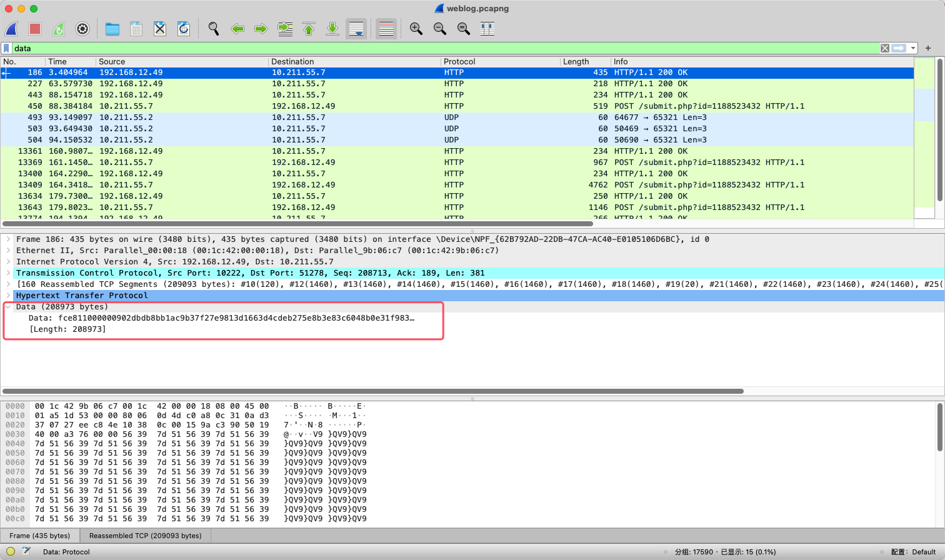This screenshot has height=560, width=945.
Task: Restart the current capture
Action: coord(59,29)
